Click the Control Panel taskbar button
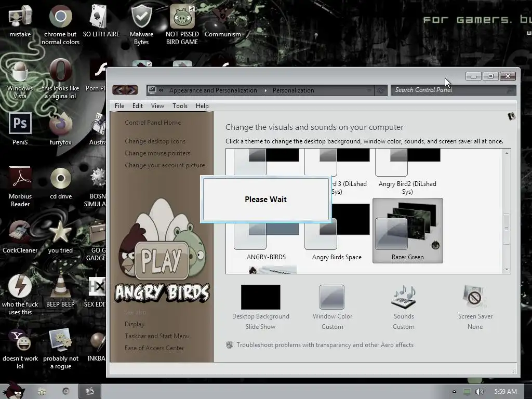This screenshot has width=532, height=399. click(90, 392)
